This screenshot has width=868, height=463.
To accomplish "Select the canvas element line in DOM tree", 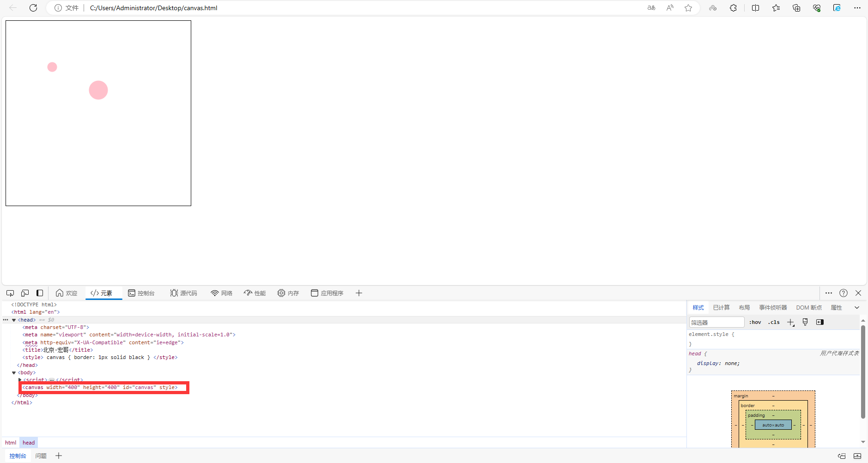I will [100, 387].
